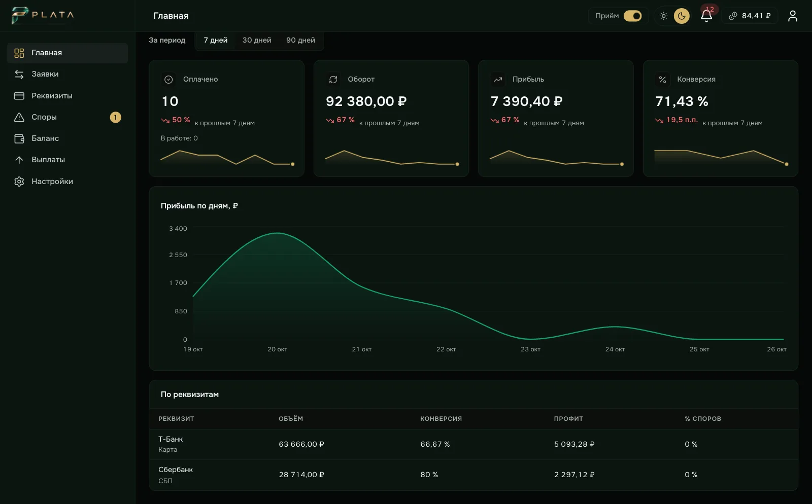
Task: Click the 92 380,00 ₽ turnover value
Action: point(366,101)
